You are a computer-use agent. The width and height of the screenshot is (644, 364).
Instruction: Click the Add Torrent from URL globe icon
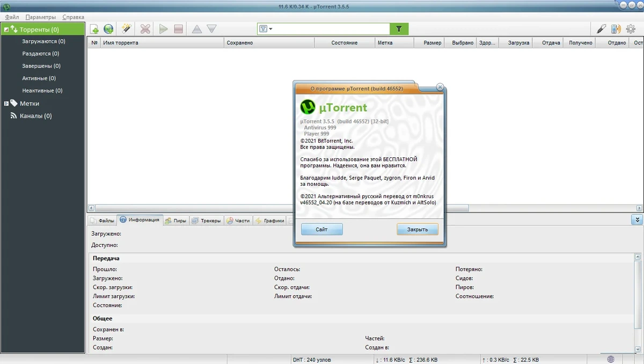tap(109, 29)
